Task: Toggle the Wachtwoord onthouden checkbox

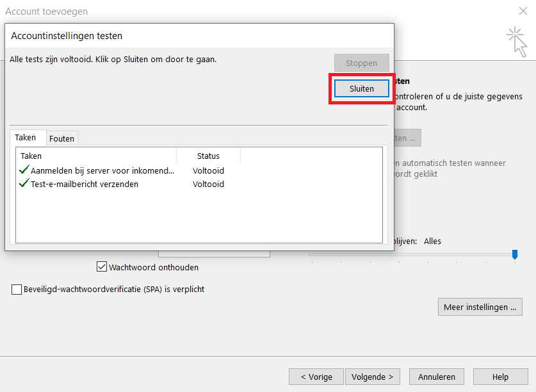Action: tap(101, 267)
